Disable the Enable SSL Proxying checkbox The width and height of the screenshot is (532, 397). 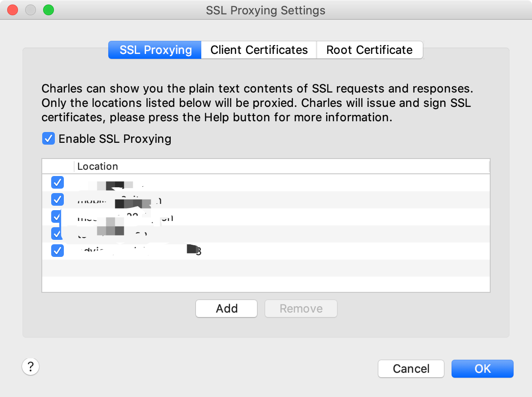[49, 138]
